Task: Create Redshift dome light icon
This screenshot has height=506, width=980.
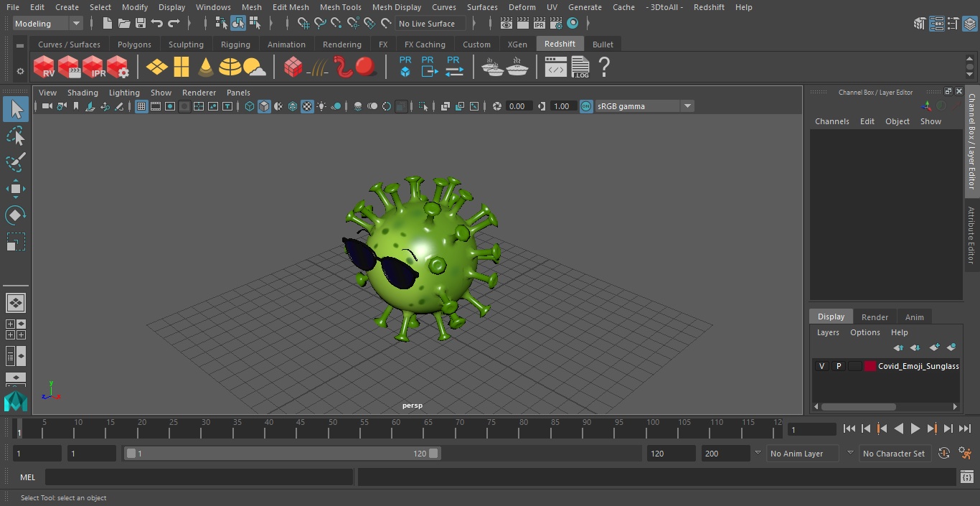Action: tap(230, 67)
